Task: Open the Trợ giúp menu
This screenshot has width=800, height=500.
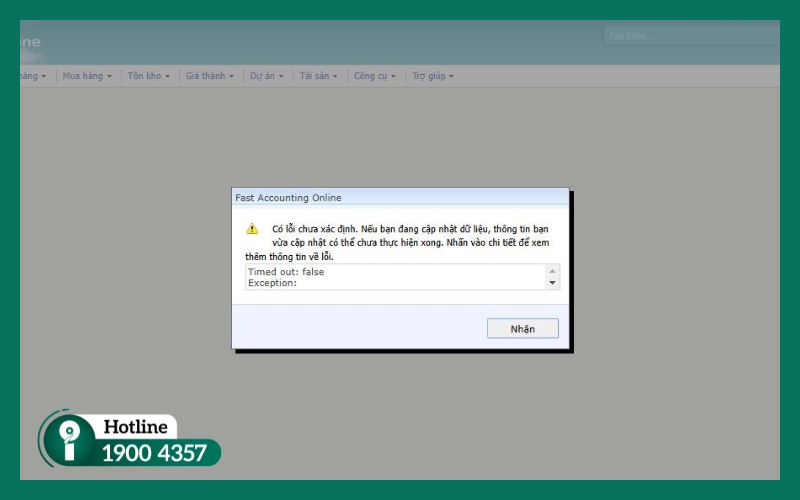Action: (x=433, y=76)
